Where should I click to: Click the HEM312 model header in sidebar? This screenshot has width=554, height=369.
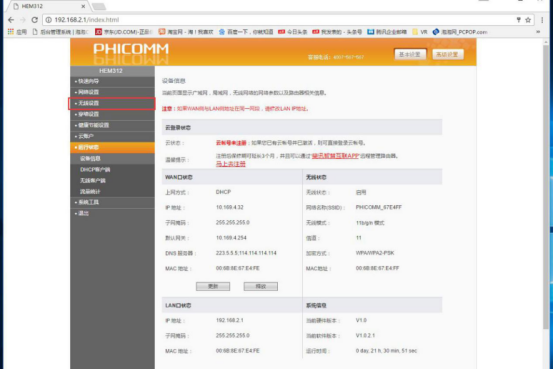tap(112, 71)
